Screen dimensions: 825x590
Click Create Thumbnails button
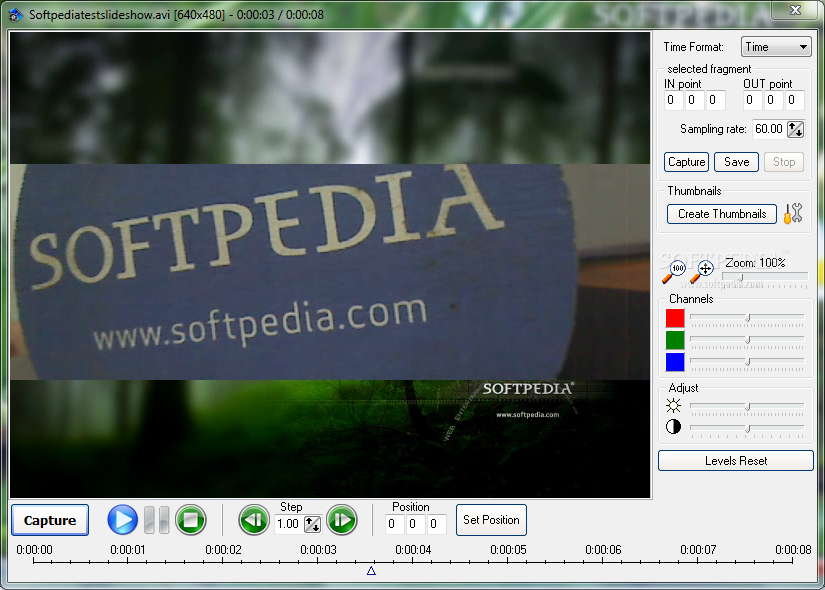[x=721, y=214]
